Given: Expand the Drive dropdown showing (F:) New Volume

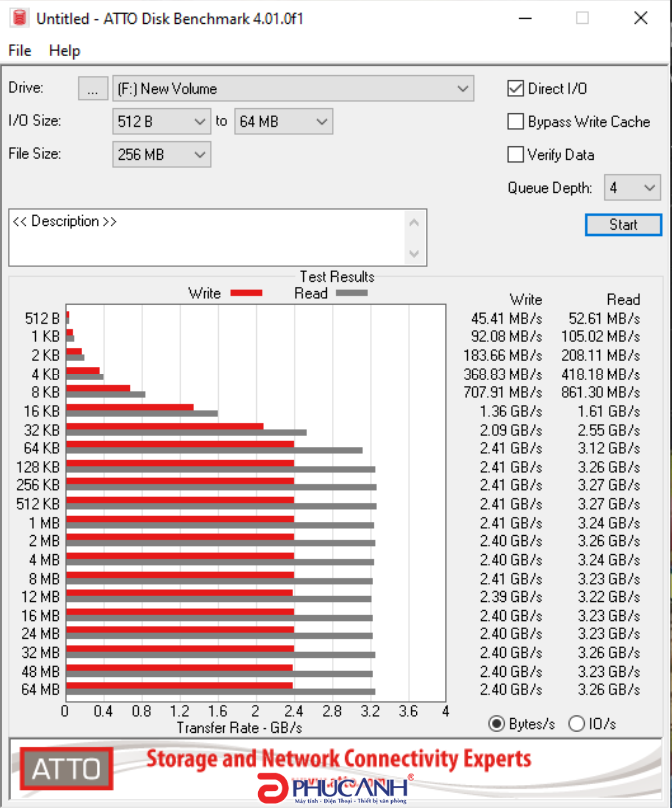Looking at the screenshot, I should [293, 89].
